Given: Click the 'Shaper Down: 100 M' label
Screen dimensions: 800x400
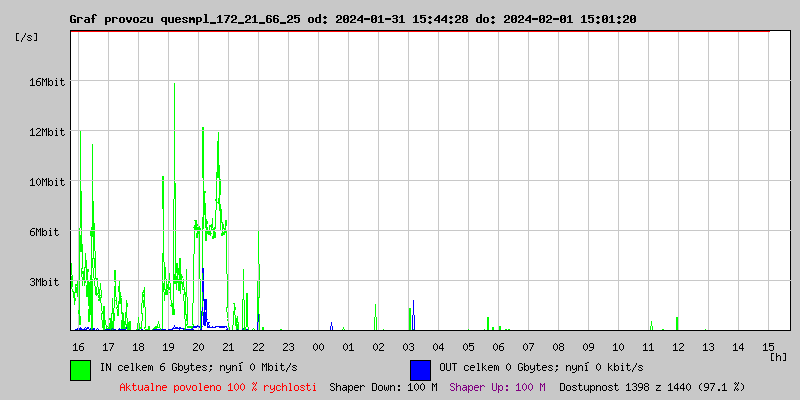Looking at the screenshot, I should 383,386.
